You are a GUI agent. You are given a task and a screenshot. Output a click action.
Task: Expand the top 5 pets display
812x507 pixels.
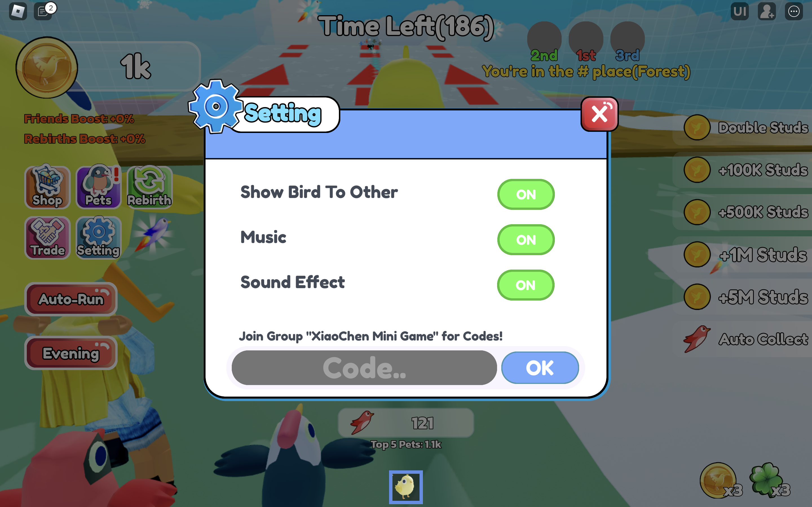coord(405,444)
